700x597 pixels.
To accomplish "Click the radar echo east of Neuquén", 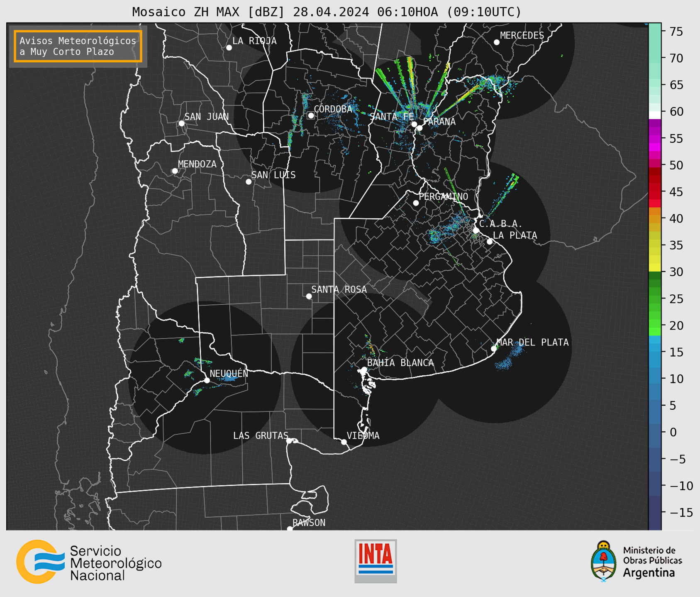I will click(229, 378).
